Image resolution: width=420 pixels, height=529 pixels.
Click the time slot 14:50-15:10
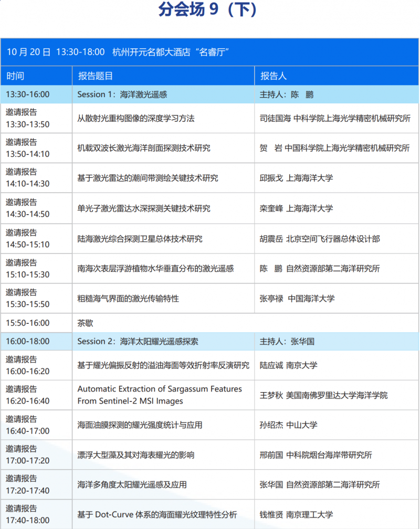[27, 245]
